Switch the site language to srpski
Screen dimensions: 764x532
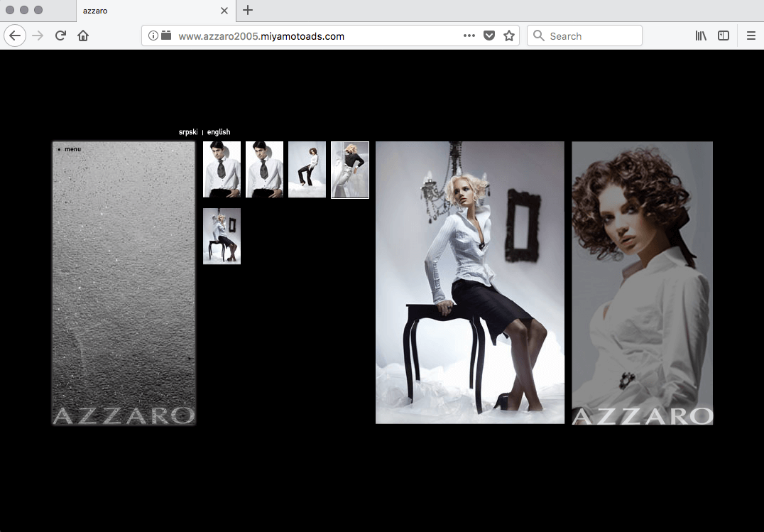click(188, 132)
